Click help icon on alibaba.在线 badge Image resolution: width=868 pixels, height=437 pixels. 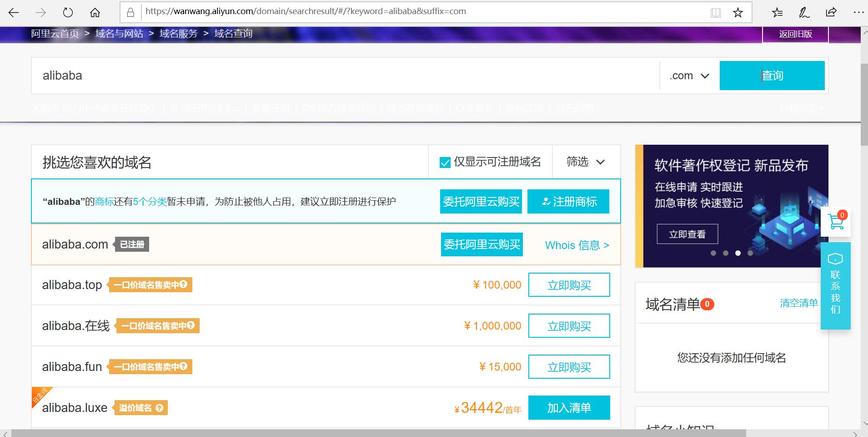point(191,325)
